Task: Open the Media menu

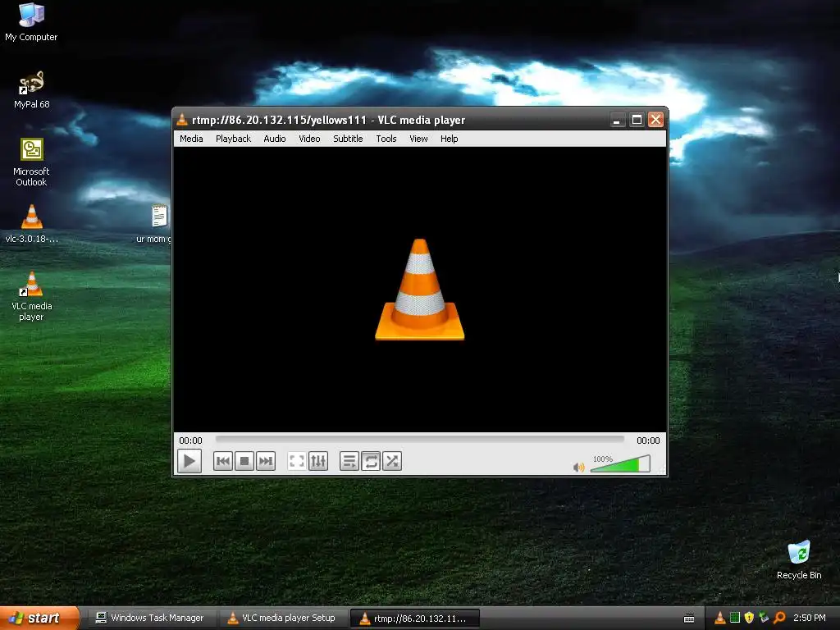Action: pyautogui.click(x=191, y=139)
